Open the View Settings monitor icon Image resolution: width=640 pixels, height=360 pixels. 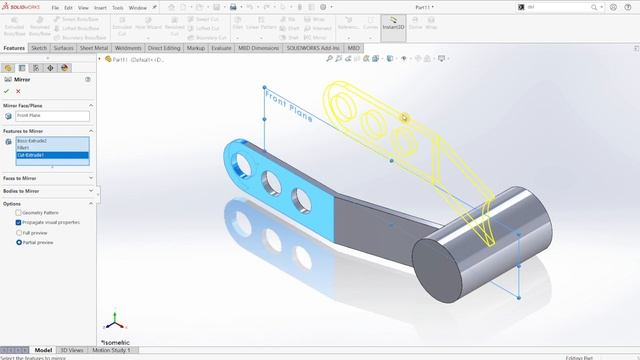pos(441,59)
